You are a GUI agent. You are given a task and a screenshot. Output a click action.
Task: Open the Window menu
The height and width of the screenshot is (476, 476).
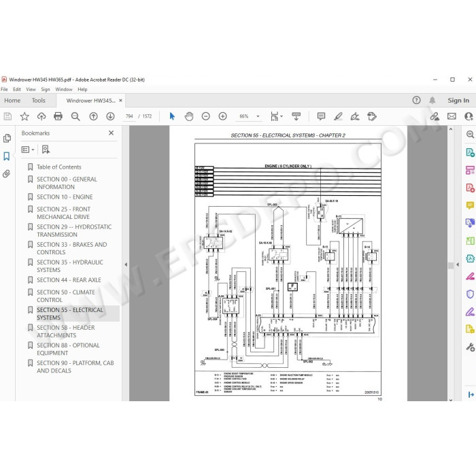tap(64, 89)
